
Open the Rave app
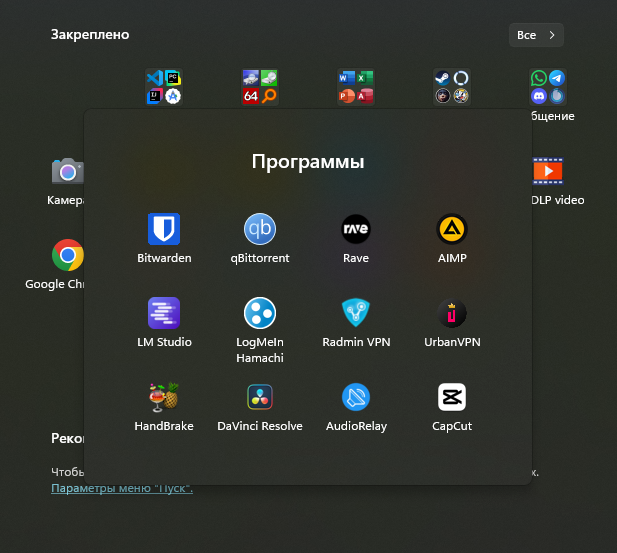pos(356,239)
